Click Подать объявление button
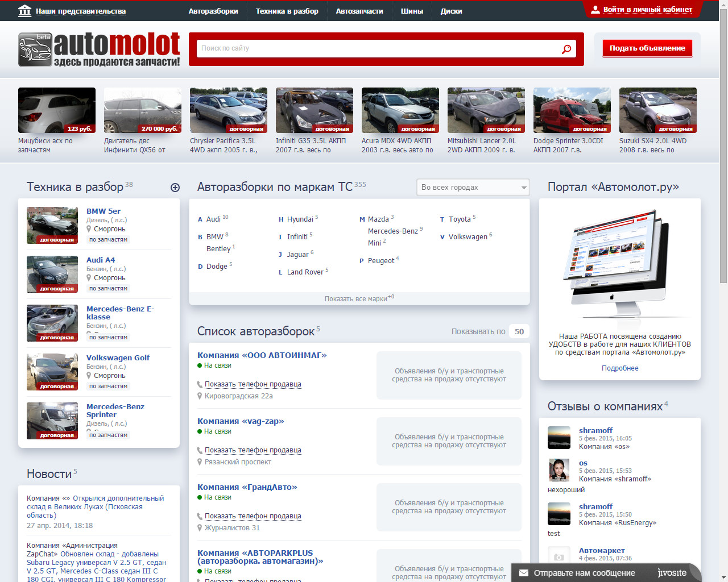 pyautogui.click(x=647, y=48)
